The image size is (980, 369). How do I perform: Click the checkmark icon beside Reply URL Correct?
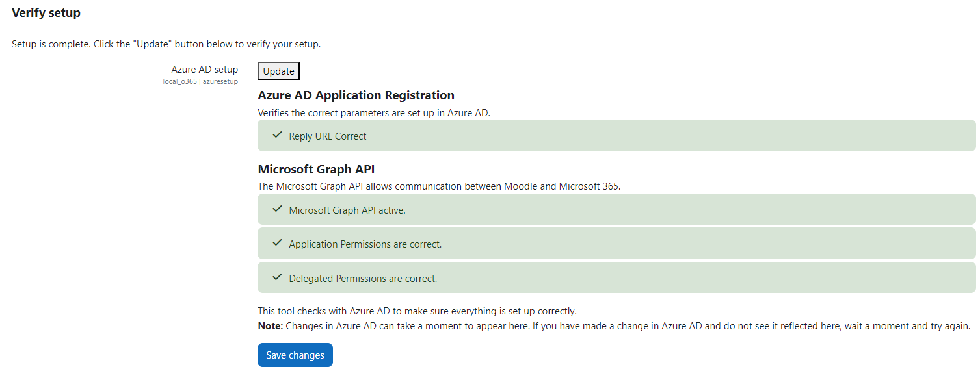click(x=278, y=135)
